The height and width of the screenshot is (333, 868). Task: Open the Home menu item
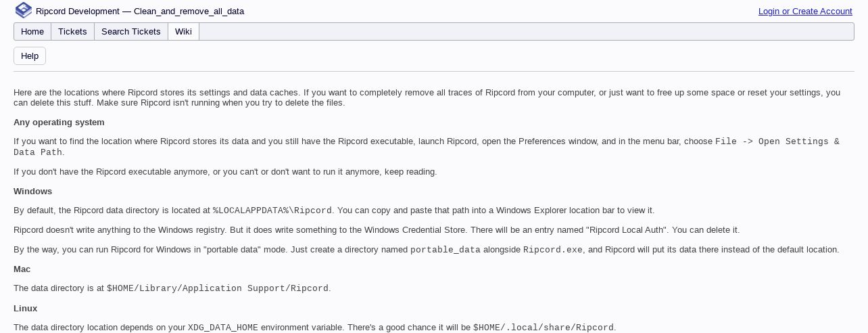(32, 32)
